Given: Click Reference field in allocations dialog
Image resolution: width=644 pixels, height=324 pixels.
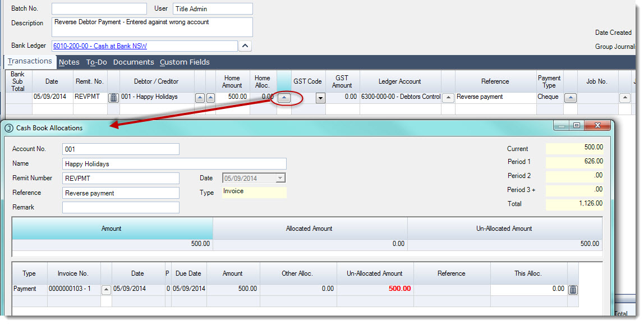Looking at the screenshot, I should pyautogui.click(x=121, y=193).
